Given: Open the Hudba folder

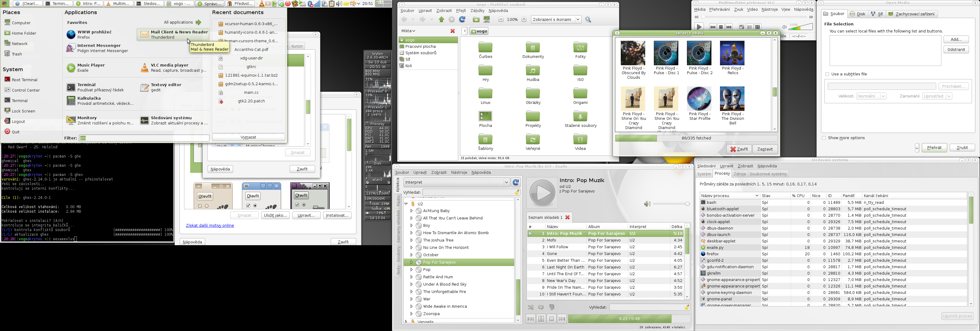Looking at the screenshot, I should (x=533, y=73).
